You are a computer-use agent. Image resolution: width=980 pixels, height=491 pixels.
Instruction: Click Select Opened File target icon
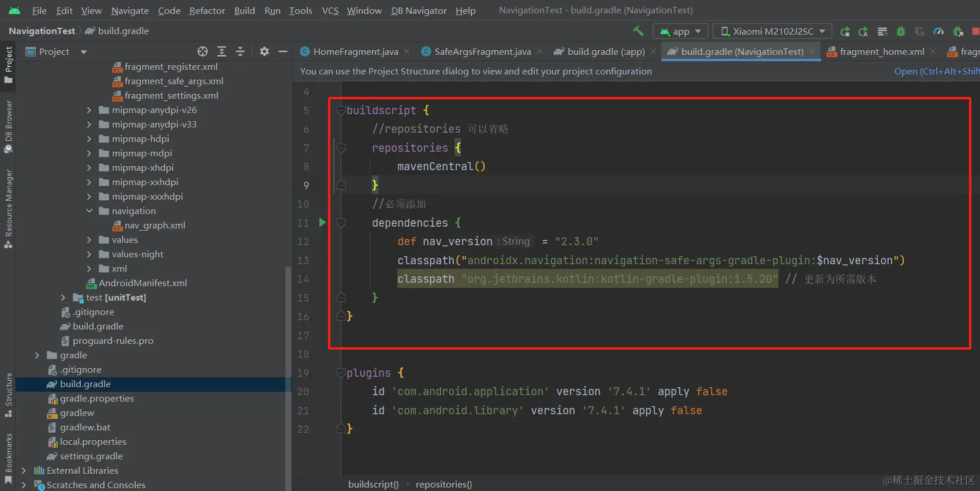coord(203,52)
